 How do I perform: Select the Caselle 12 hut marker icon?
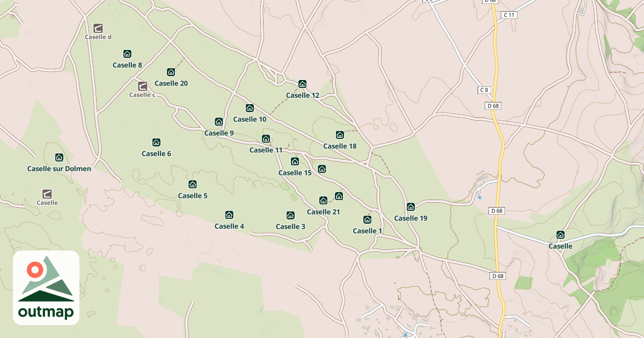302,84
